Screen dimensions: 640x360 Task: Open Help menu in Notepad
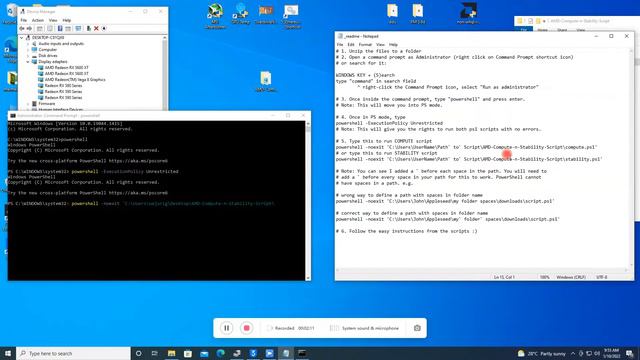click(393, 44)
